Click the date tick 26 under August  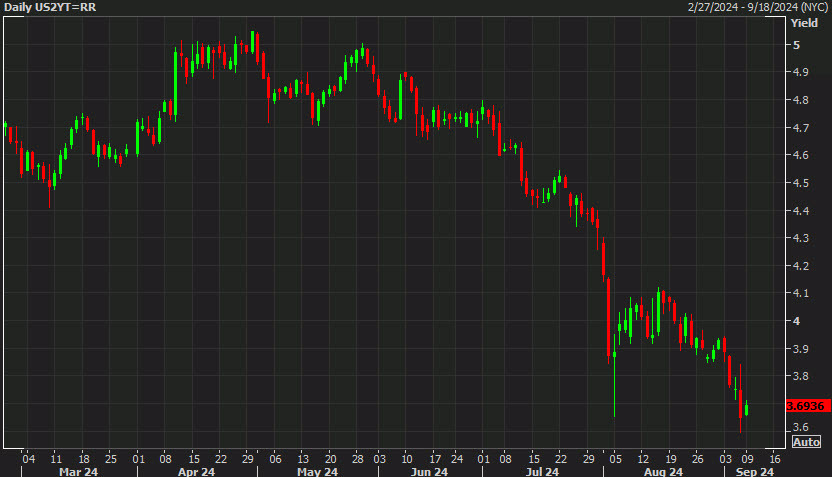[698, 459]
